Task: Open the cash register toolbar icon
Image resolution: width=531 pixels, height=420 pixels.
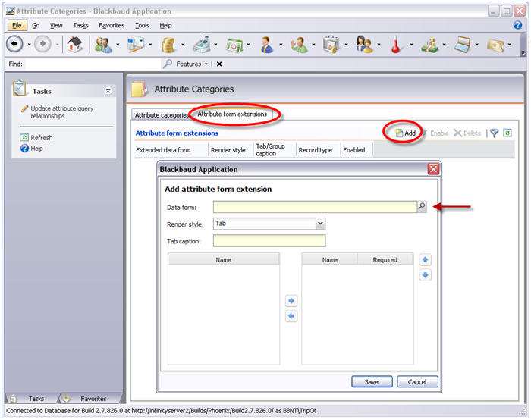Action: coord(202,45)
